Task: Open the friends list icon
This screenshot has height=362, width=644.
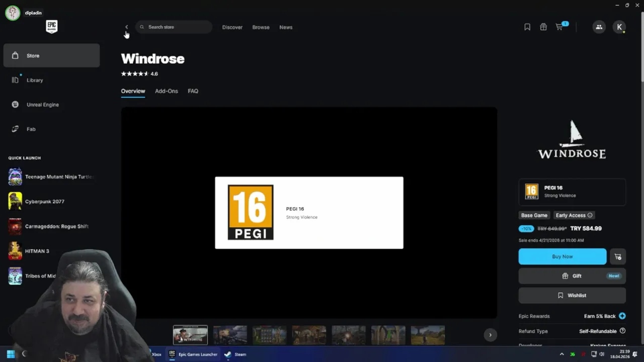Action: (x=599, y=27)
